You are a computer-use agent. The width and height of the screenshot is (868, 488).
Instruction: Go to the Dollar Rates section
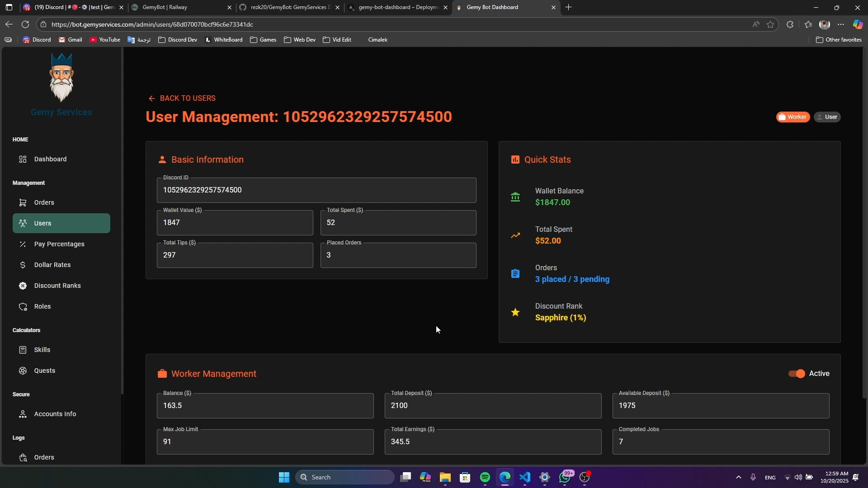[x=52, y=265]
